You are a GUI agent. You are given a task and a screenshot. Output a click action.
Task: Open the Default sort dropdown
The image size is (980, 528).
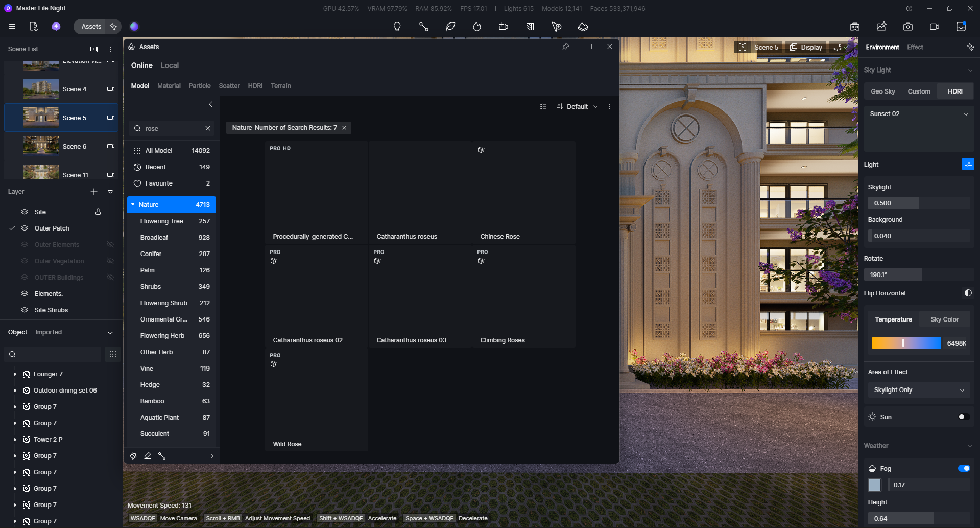pos(578,106)
